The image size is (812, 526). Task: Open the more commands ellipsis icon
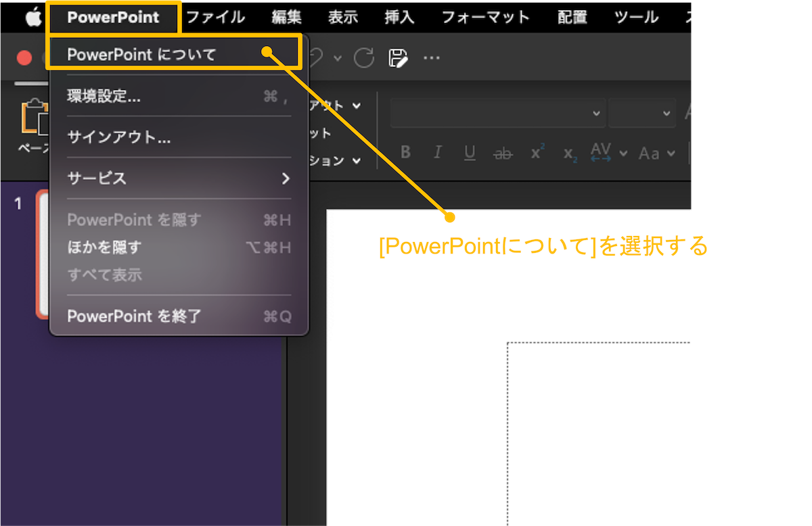coord(432,58)
